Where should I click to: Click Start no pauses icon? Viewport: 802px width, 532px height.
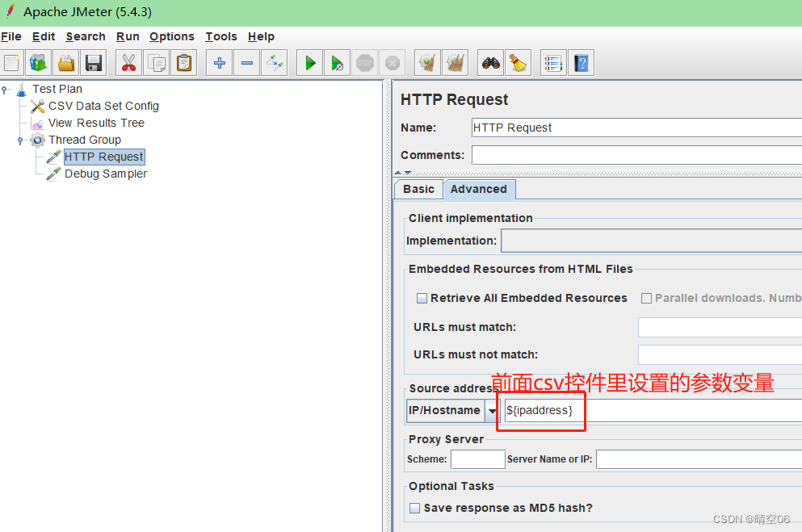(x=337, y=63)
